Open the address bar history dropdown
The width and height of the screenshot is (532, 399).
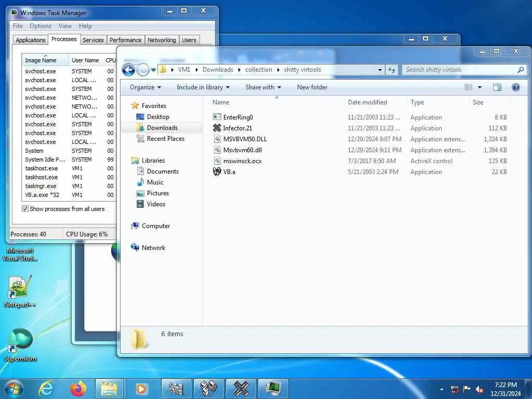[x=380, y=70]
